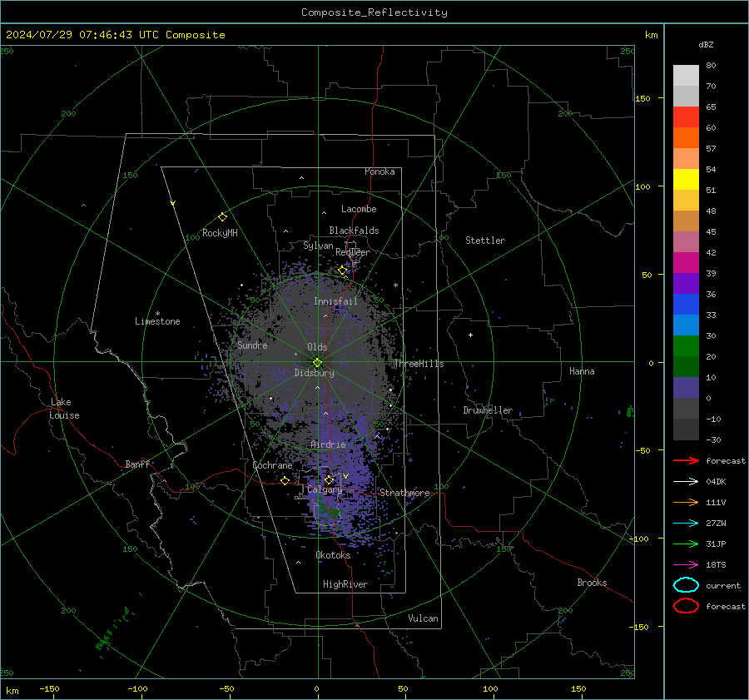Screen dimensions: 749x700
Task: Click the white 04DK arrow icon
Action: pos(686,482)
